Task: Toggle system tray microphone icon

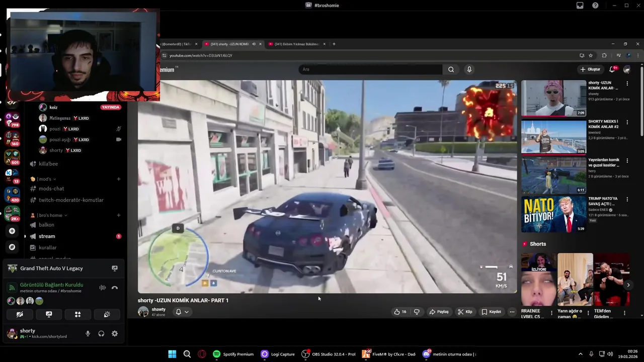Action: click(x=591, y=354)
